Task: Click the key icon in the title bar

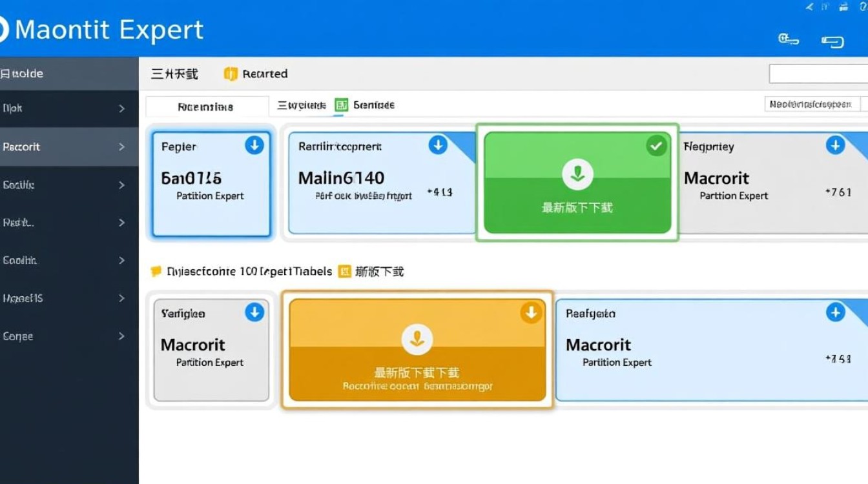Action: [789, 39]
